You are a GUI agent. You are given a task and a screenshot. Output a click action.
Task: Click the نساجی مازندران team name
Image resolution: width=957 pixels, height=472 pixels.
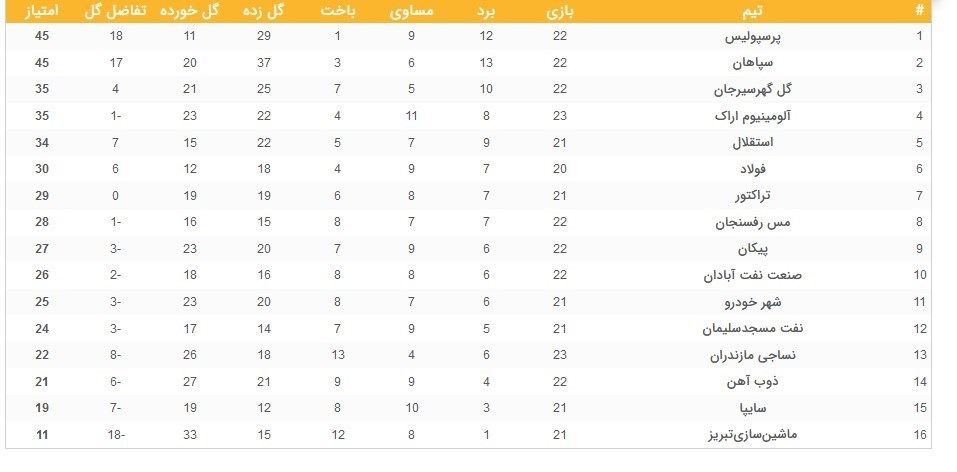[745, 355]
